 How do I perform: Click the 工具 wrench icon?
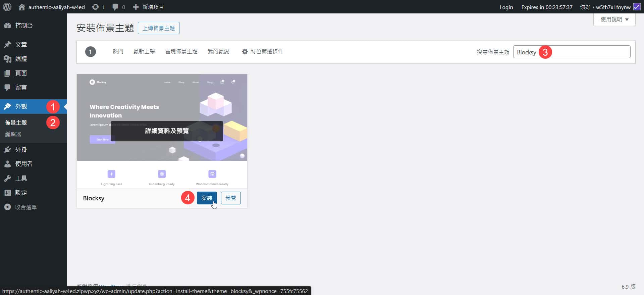[x=7, y=178]
